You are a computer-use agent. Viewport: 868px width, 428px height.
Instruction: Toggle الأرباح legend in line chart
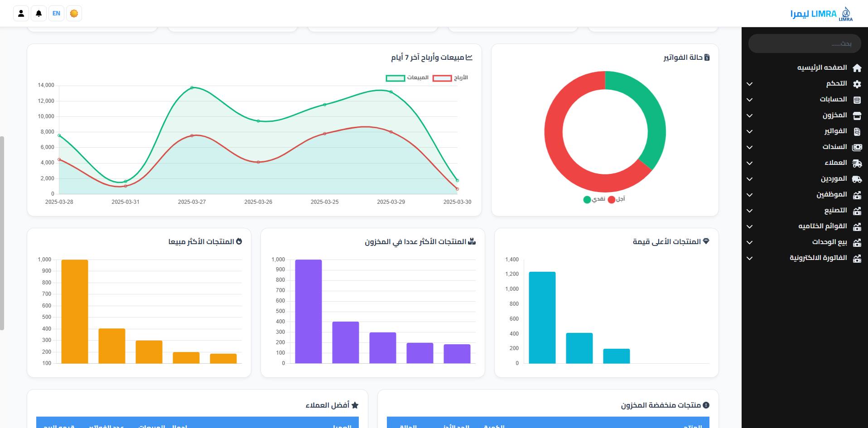[x=450, y=78]
